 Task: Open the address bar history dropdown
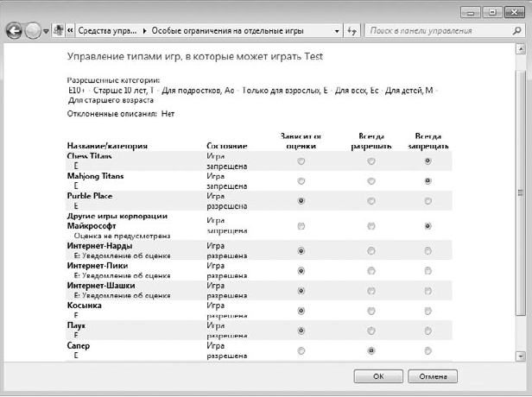pos(337,31)
